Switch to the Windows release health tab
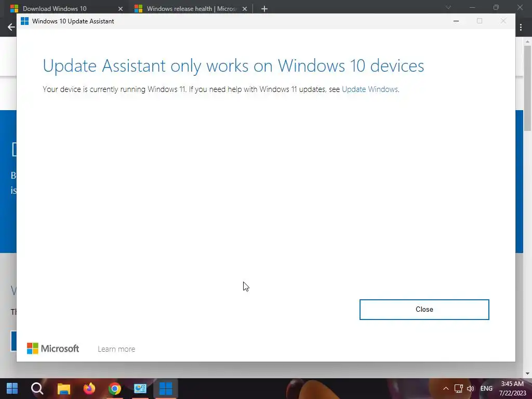The image size is (532, 399). tap(191, 9)
